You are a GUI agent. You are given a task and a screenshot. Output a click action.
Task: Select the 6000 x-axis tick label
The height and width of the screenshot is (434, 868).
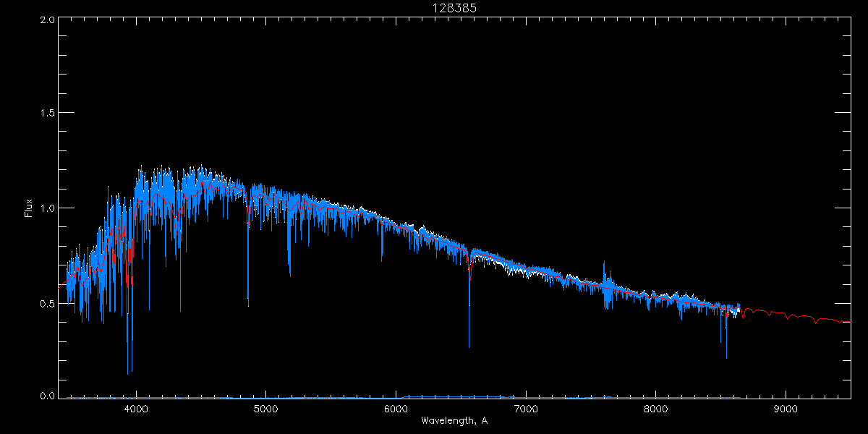(396, 409)
